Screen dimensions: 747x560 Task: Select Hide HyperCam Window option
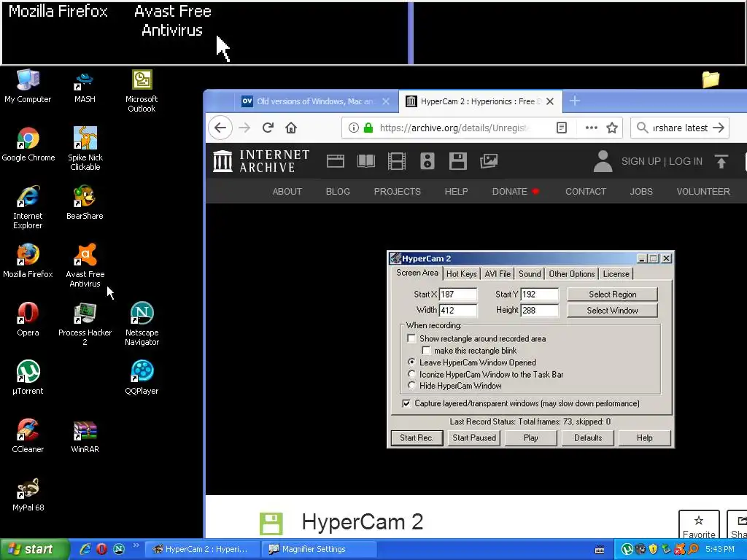click(412, 386)
